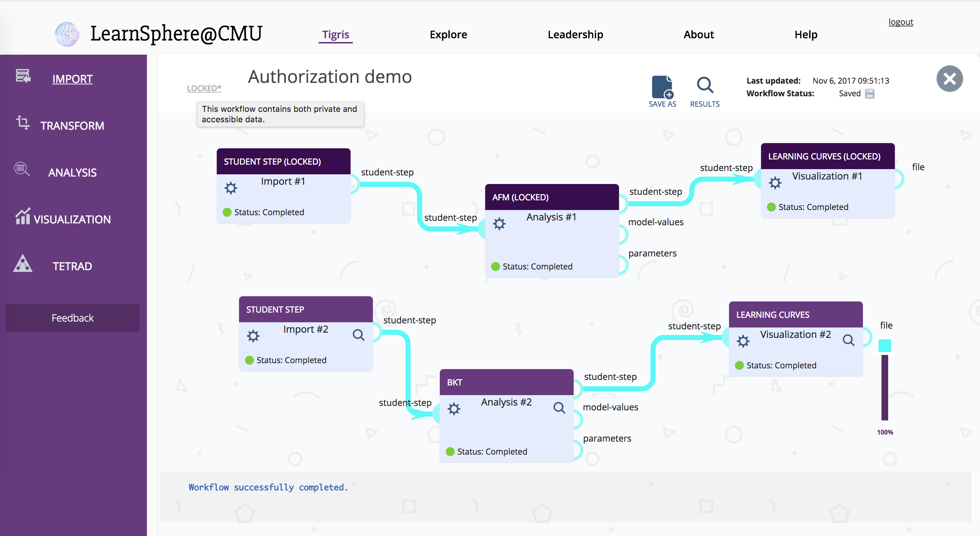Select IMPORT in the sidebar
The height and width of the screenshot is (536, 980).
[72, 79]
